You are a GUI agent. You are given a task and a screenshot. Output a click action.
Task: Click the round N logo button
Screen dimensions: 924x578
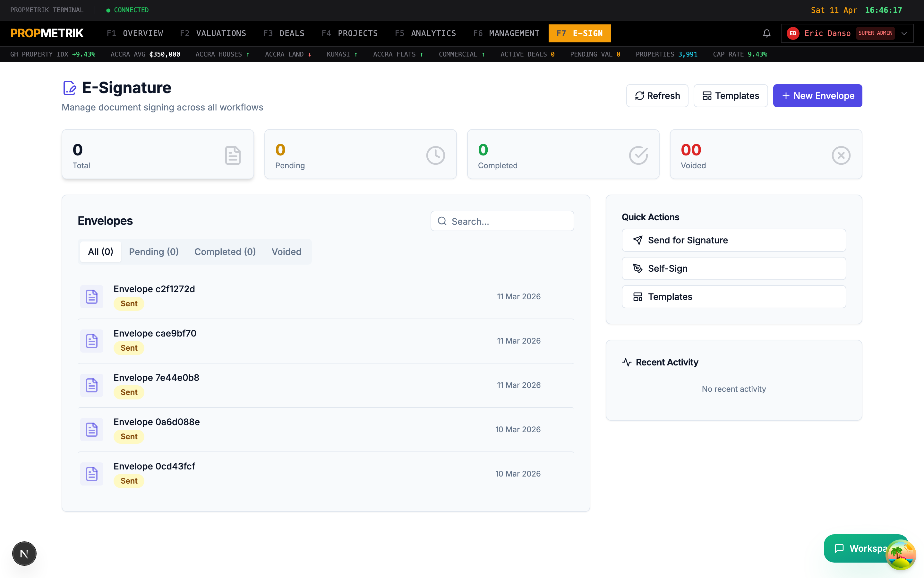(24, 553)
